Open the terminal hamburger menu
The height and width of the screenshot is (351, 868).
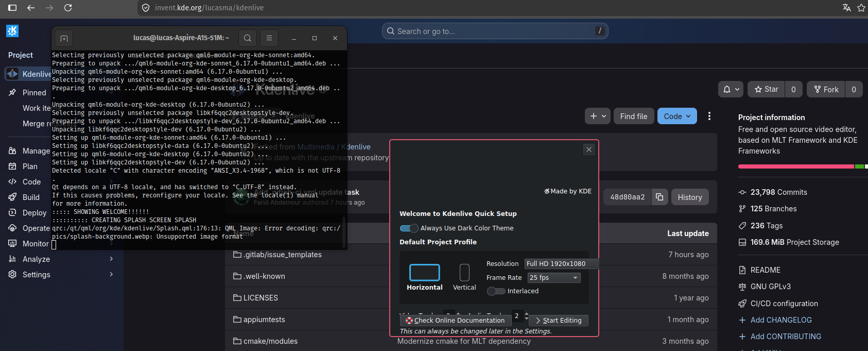(269, 38)
